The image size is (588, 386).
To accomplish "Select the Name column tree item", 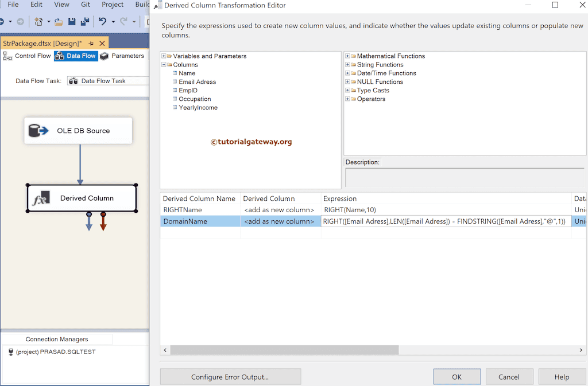I will point(186,73).
